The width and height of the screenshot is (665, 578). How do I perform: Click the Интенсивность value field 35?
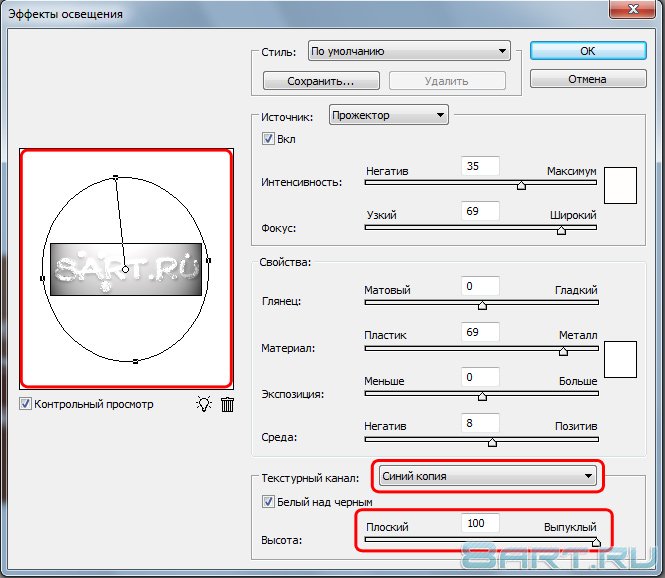480,166
